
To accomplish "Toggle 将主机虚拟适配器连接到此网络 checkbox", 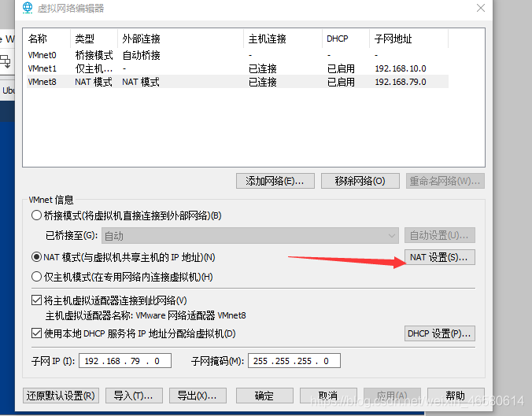I will 36,300.
